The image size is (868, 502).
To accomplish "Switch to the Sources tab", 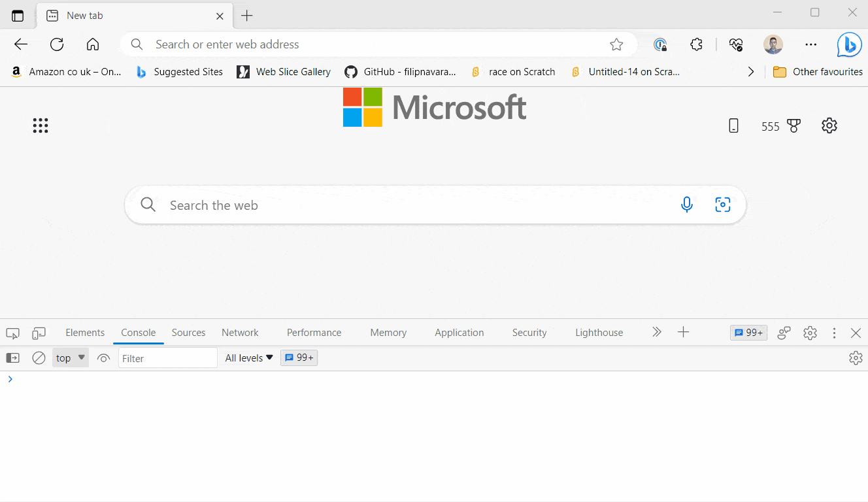I will coord(189,333).
